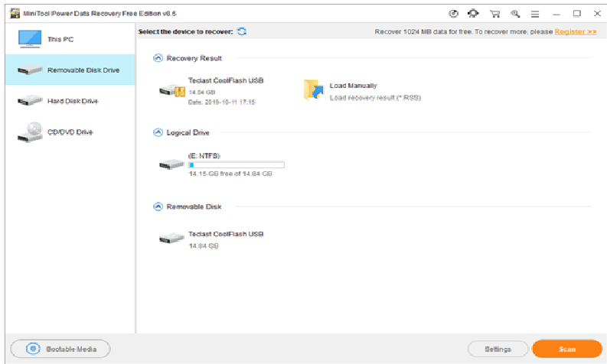607x364 pixels.
Task: Open the hamburger menu icon
Action: (535, 15)
